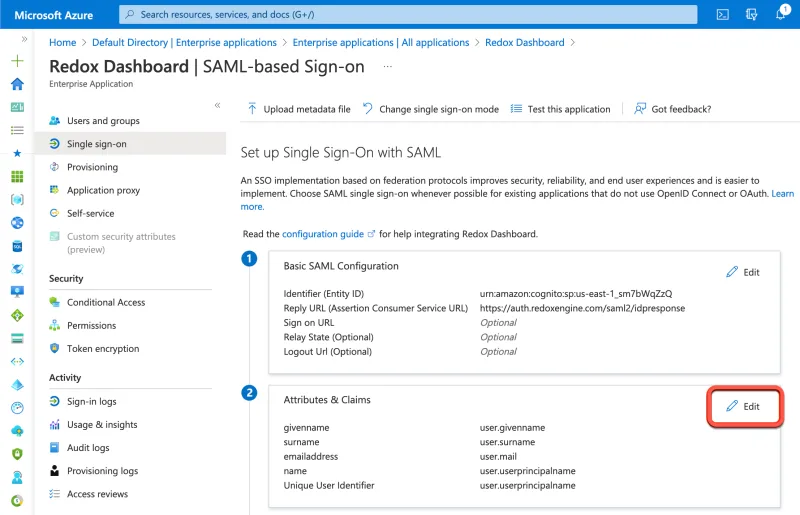This screenshot has height=515, width=800.
Task: Expand the Azure left navigation chevron
Action: (x=24, y=39)
